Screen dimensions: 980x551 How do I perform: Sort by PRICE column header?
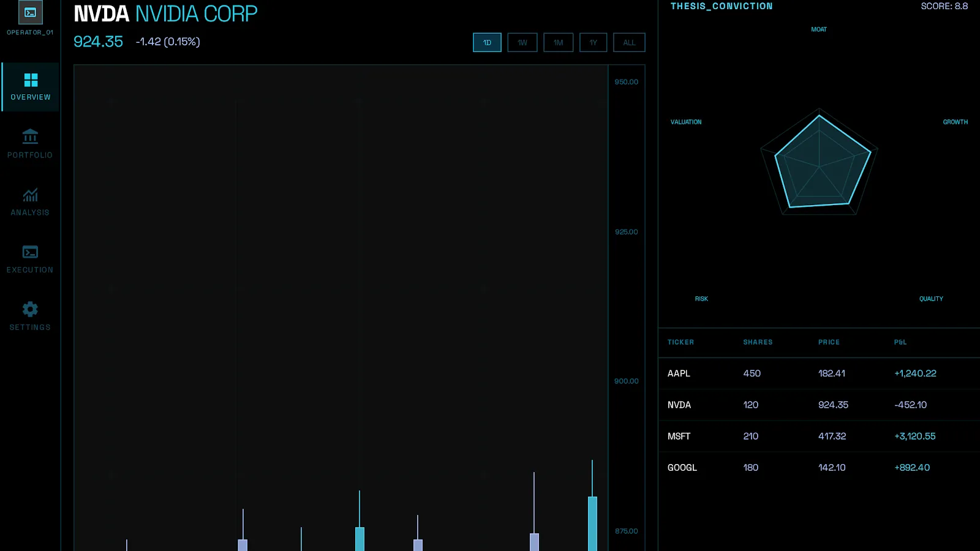pyautogui.click(x=829, y=342)
